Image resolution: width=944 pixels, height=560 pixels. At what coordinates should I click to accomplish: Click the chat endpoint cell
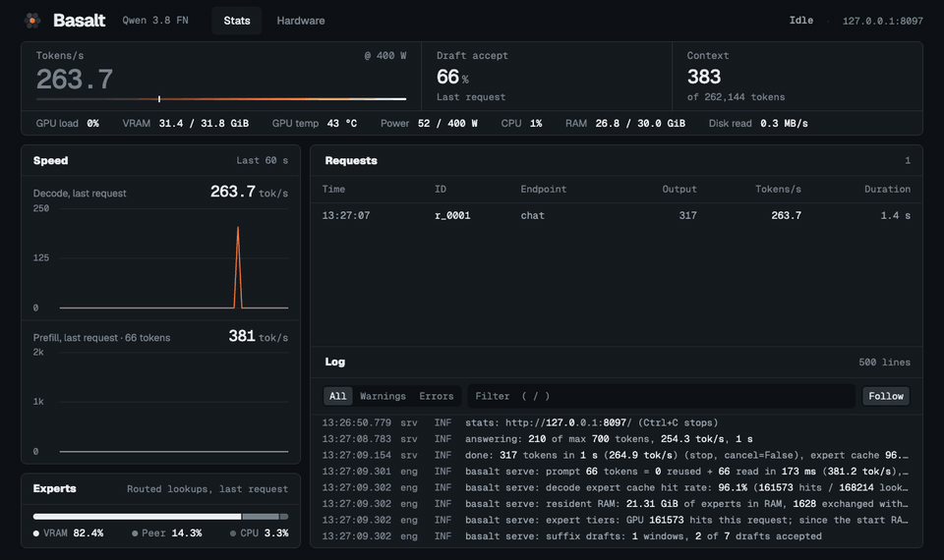pos(532,215)
